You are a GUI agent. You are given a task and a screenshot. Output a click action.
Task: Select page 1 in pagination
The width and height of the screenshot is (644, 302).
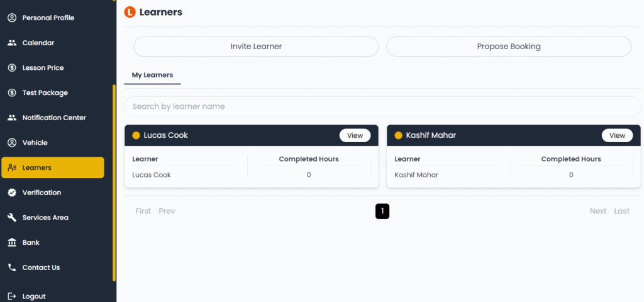[x=382, y=211]
